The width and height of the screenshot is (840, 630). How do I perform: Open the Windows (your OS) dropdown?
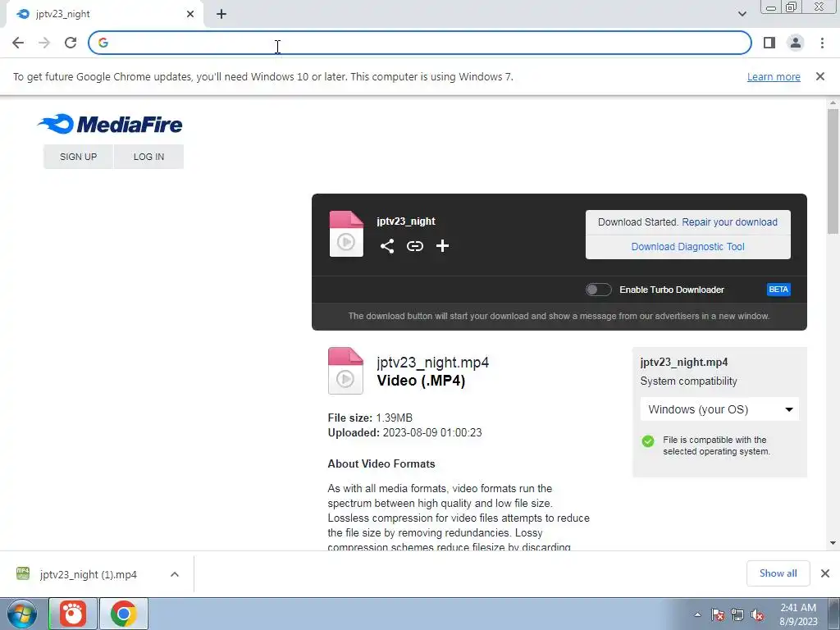(719, 409)
